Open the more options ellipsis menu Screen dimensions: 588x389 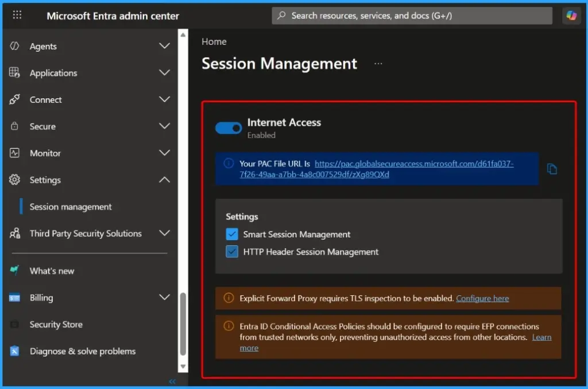[378, 63]
